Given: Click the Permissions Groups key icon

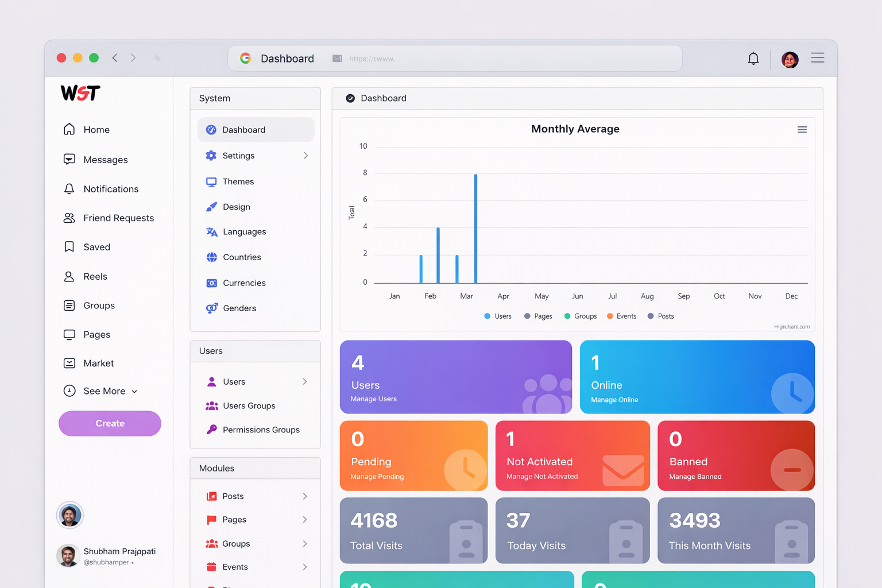Looking at the screenshot, I should [x=212, y=430].
